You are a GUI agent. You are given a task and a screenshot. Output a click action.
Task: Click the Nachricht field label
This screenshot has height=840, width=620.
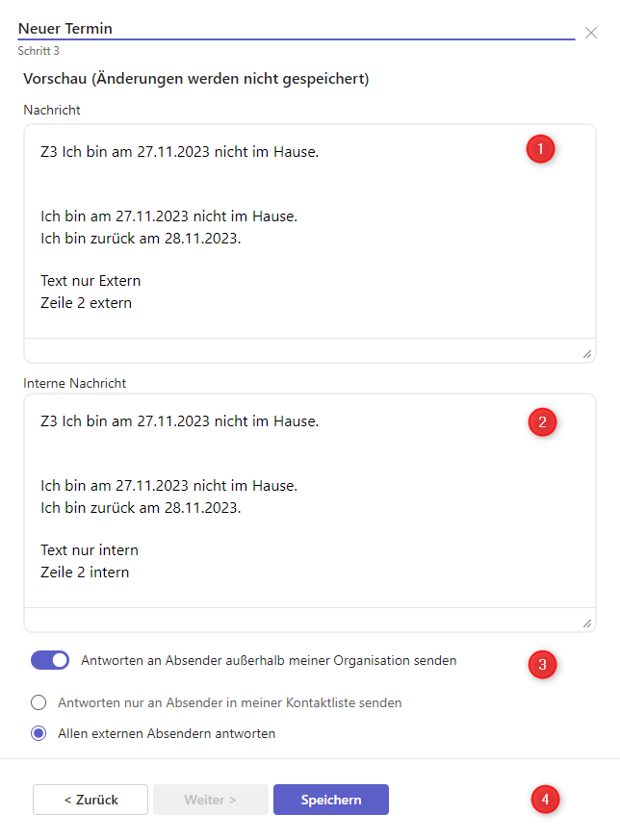(x=52, y=110)
